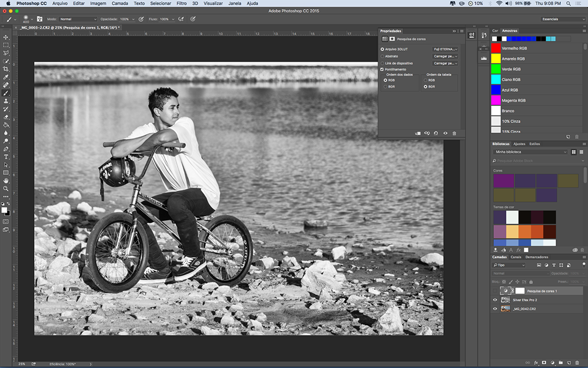Choose the Zoom magnifier tool

[x=6, y=188]
